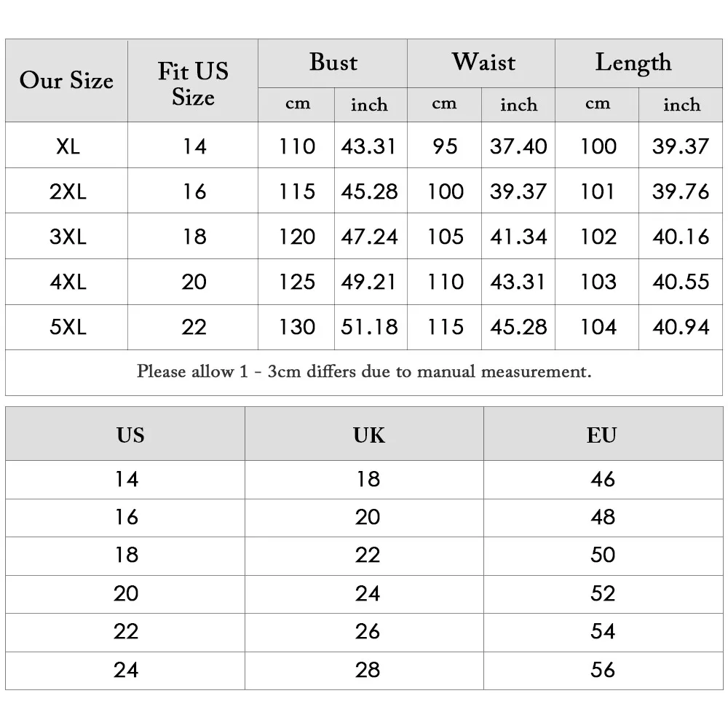
Task: Click the Bust header cell
Action: point(333,63)
